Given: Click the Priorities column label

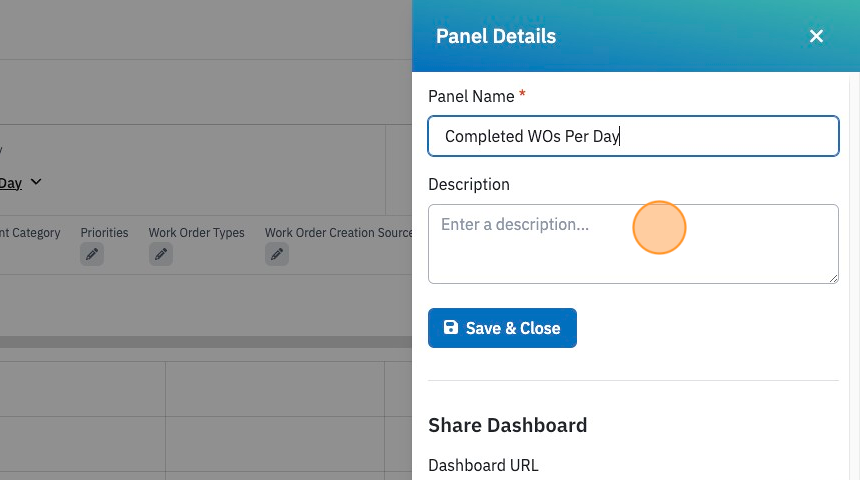Looking at the screenshot, I should [x=104, y=233].
